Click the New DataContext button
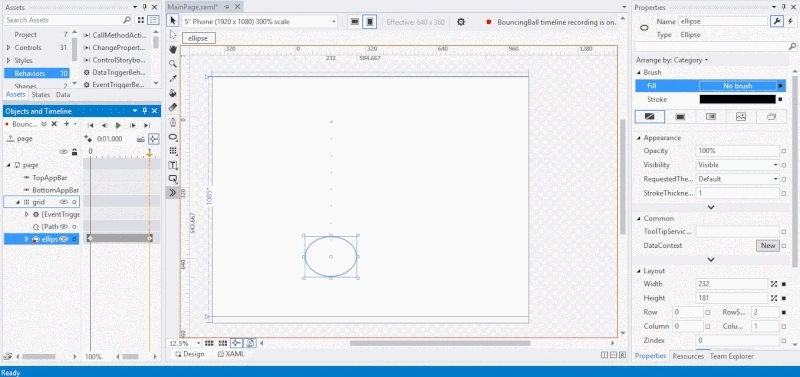The height and width of the screenshot is (377, 800). tap(768, 245)
